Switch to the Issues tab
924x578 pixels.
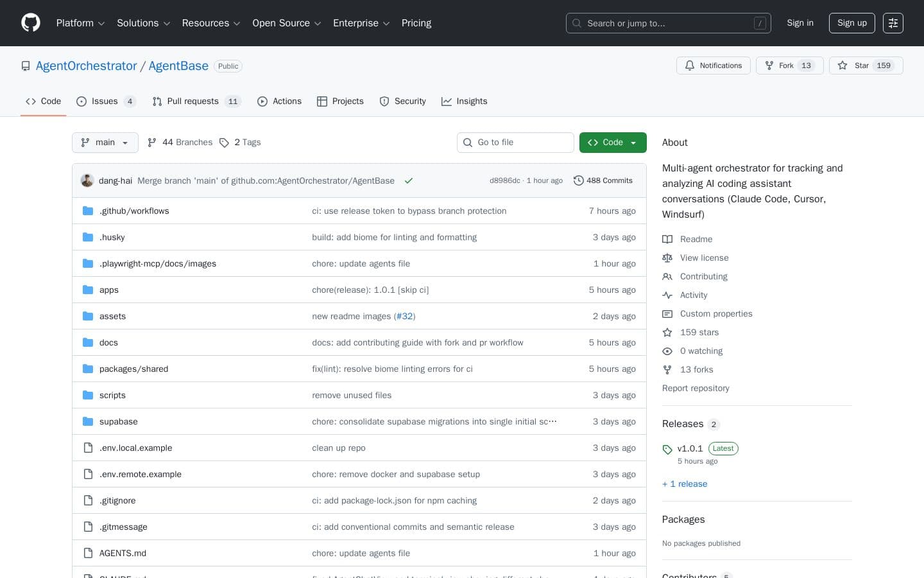pyautogui.click(x=105, y=101)
